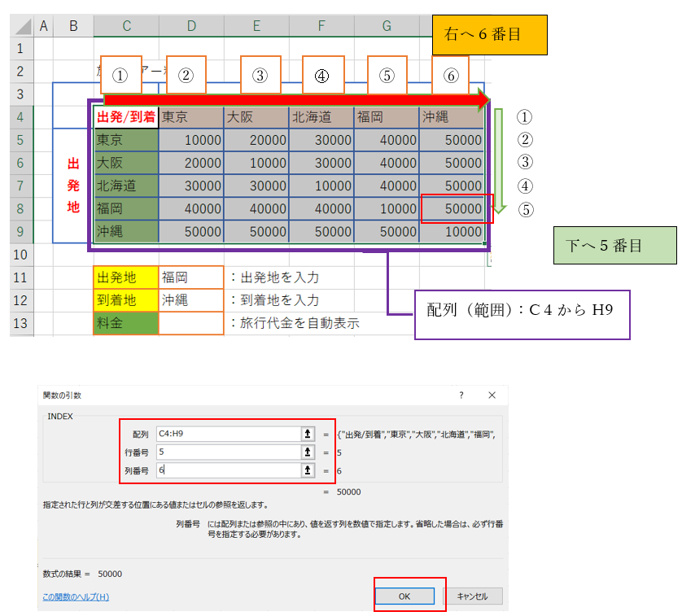Click the help question mark icon
The image size is (682, 616).
pos(461,395)
